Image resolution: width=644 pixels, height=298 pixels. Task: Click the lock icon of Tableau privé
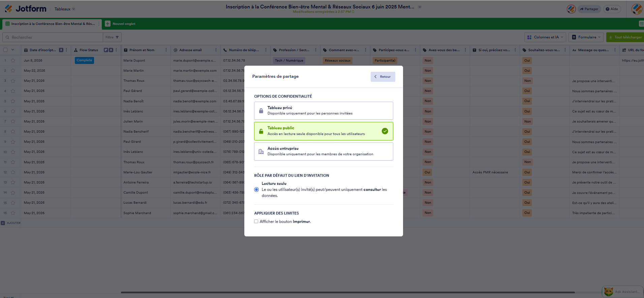point(261,111)
